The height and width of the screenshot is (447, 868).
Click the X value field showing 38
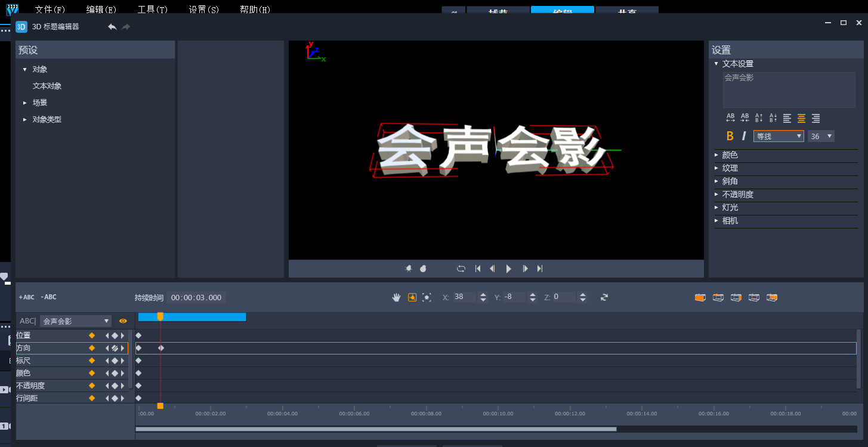click(464, 297)
